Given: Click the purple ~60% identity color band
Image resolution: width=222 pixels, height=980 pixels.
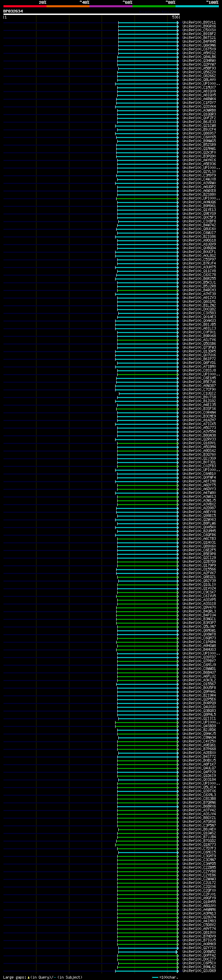Looking at the screenshot, I should point(111,6).
